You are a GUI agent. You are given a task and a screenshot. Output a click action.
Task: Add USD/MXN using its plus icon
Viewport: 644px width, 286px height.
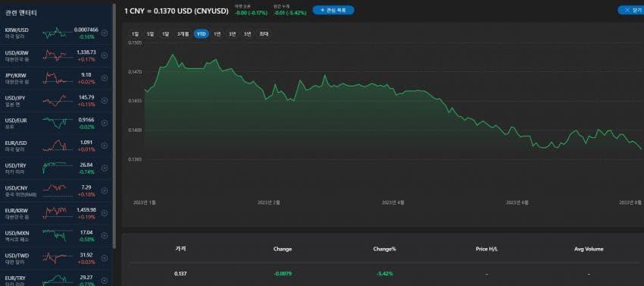[x=105, y=235]
